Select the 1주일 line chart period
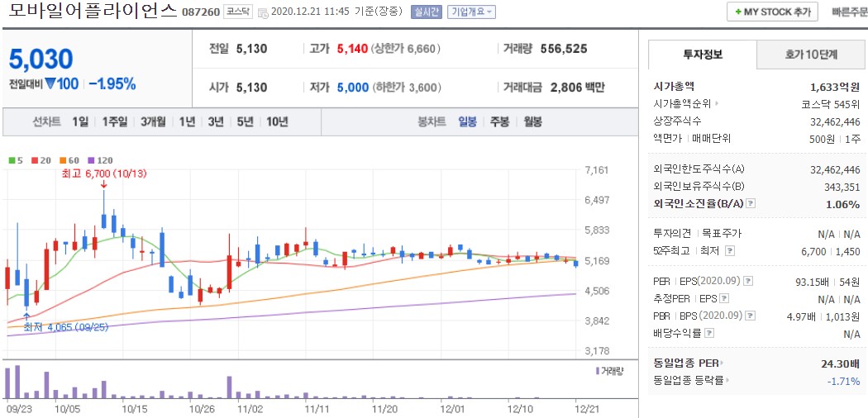868x418 pixels. (115, 121)
